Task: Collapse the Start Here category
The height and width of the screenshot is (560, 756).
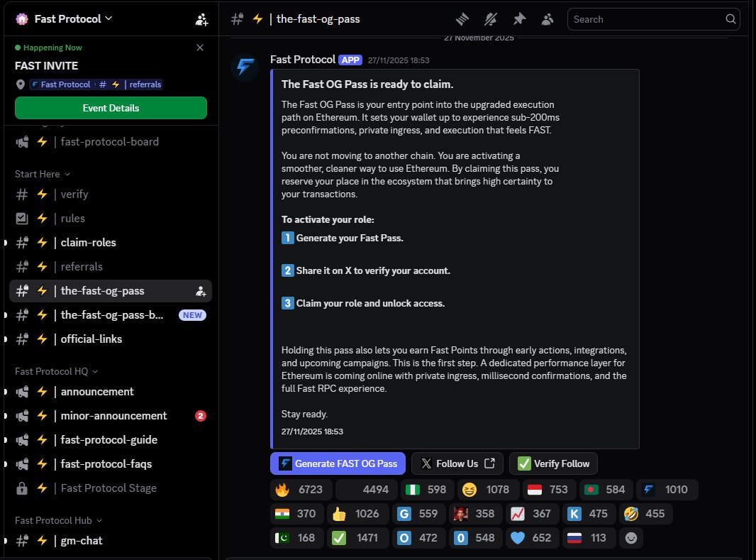Action: click(43, 174)
